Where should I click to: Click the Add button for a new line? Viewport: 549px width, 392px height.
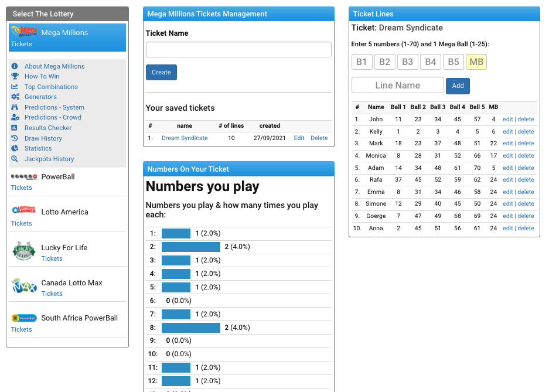[x=458, y=86]
